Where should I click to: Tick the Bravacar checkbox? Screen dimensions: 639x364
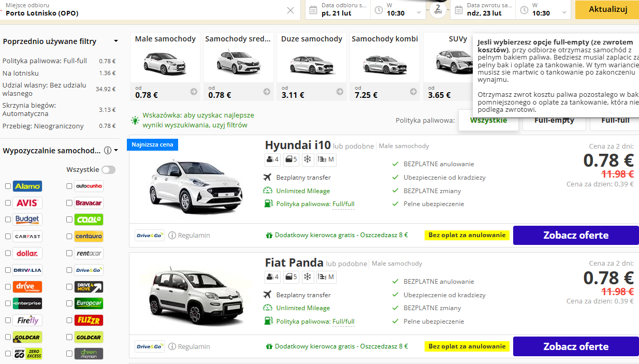[69, 203]
